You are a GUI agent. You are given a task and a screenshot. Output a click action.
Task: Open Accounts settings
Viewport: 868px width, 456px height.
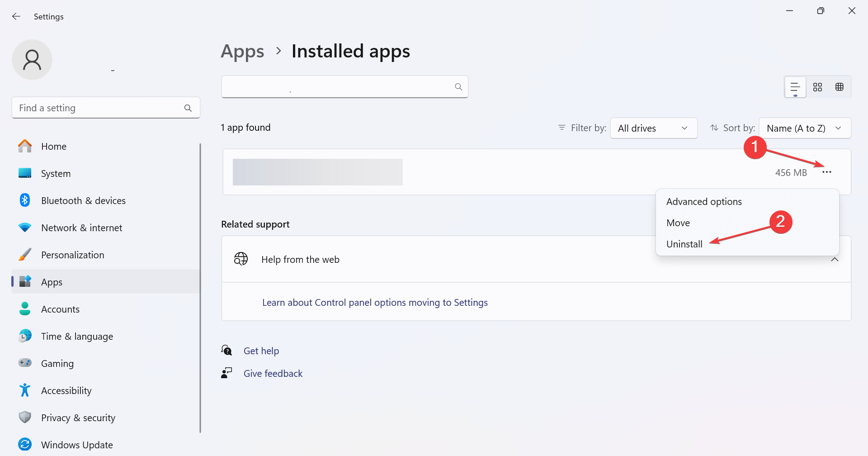click(x=106, y=309)
